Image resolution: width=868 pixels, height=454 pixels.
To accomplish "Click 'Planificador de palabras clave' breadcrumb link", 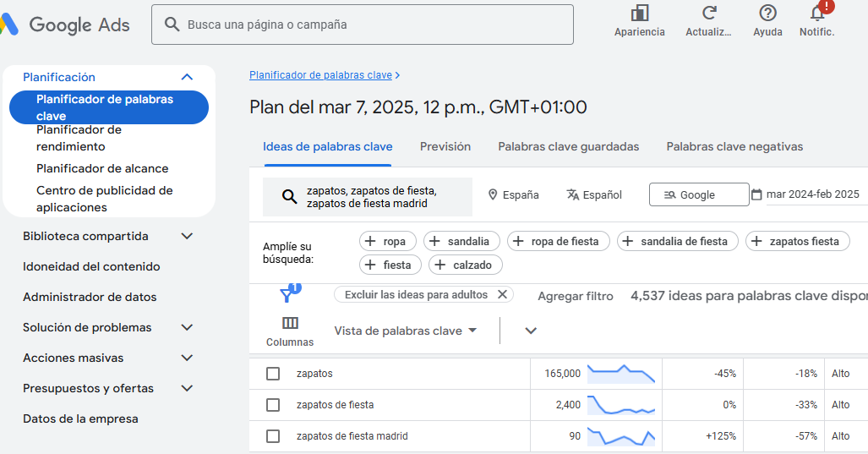I will tap(320, 75).
